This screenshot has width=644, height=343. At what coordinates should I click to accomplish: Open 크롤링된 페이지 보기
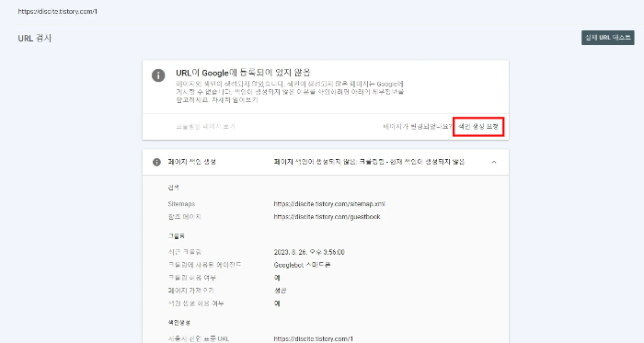[205, 127]
